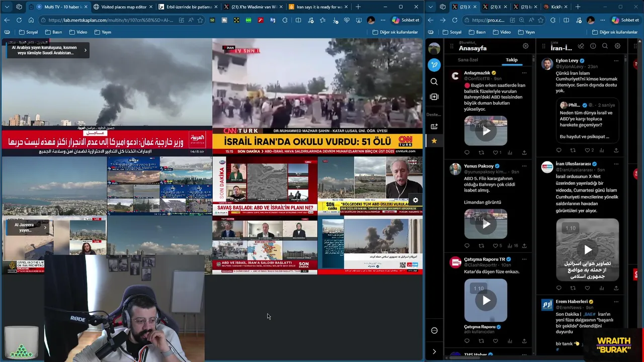Viewport: 644px width, 362px height.
Task: Open search in X Pro sidebar
Action: (434, 81)
